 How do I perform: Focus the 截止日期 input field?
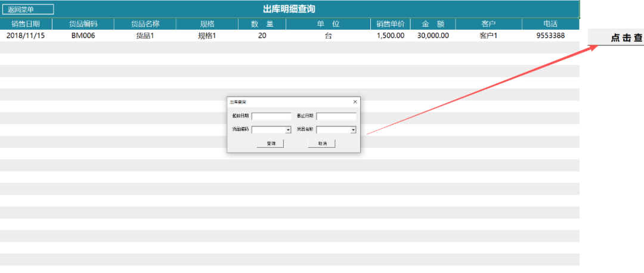coord(336,116)
